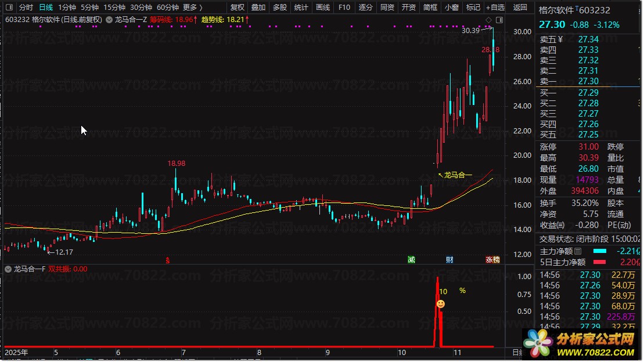The width and height of the screenshot is (644, 362).
Task: Add stock via +自选 button
Action: (495, 8)
